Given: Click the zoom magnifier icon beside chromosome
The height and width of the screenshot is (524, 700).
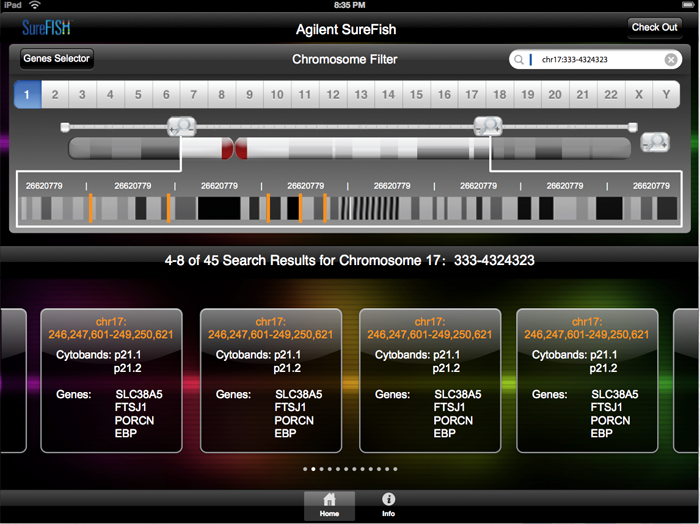Looking at the screenshot, I should click(x=655, y=143).
